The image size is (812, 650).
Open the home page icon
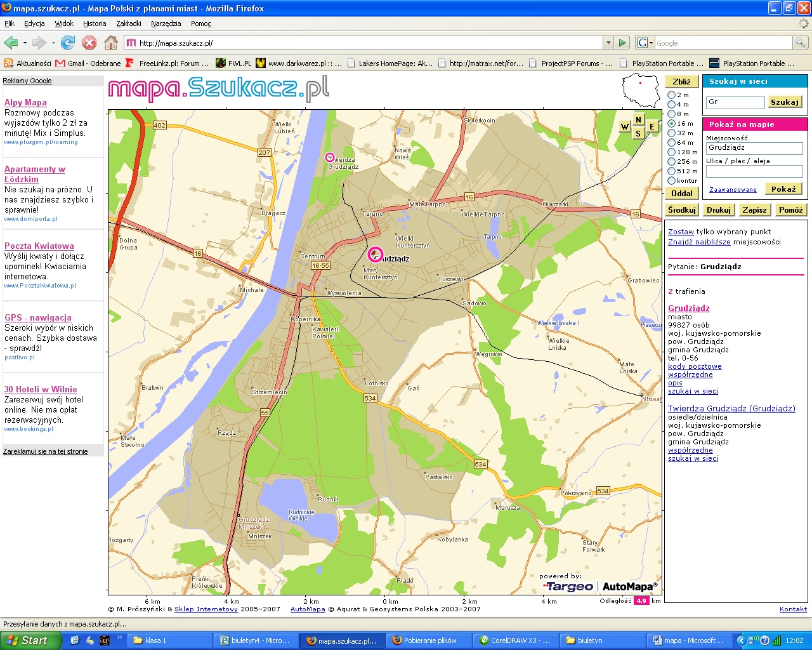click(x=111, y=43)
